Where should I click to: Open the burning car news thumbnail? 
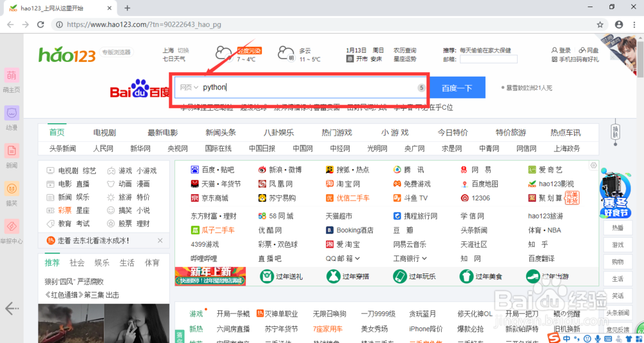tap(71, 323)
